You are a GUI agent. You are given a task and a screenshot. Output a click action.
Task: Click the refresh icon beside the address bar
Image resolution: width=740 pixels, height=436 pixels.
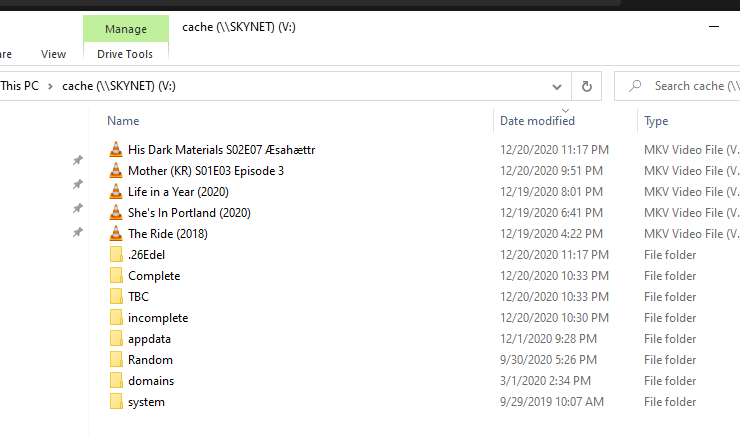click(x=587, y=86)
